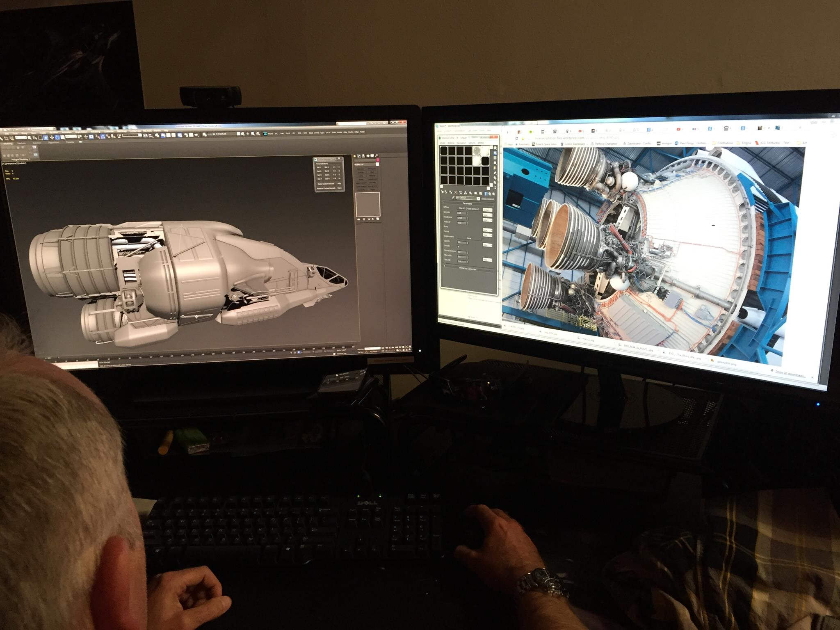
Task: Click the red X reset material icon
Action: 455,192
